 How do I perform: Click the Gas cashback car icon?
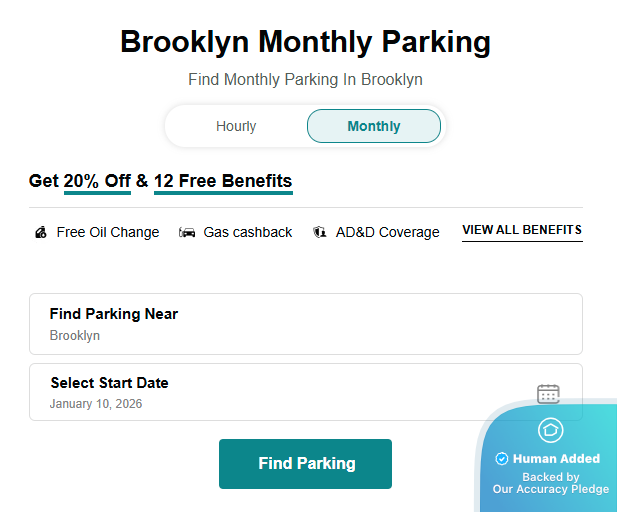(x=187, y=232)
